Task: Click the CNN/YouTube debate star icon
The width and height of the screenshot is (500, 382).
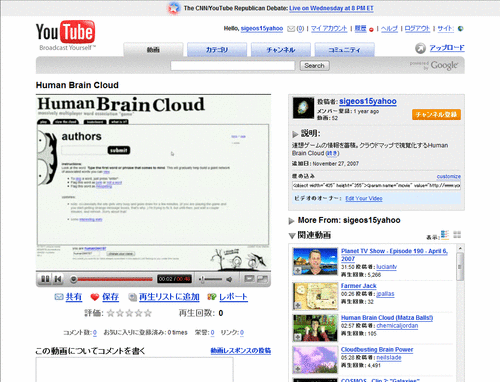Action: (174, 8)
